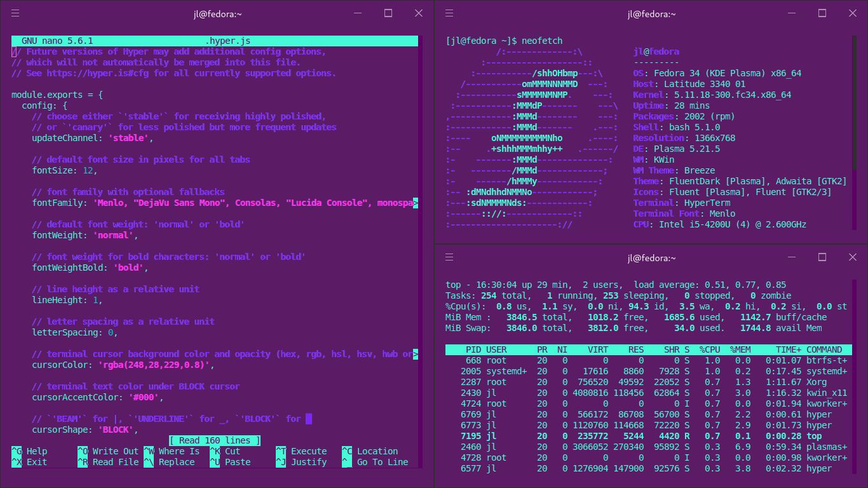
Task: Click the Help shortcut in nano
Action: [30, 451]
